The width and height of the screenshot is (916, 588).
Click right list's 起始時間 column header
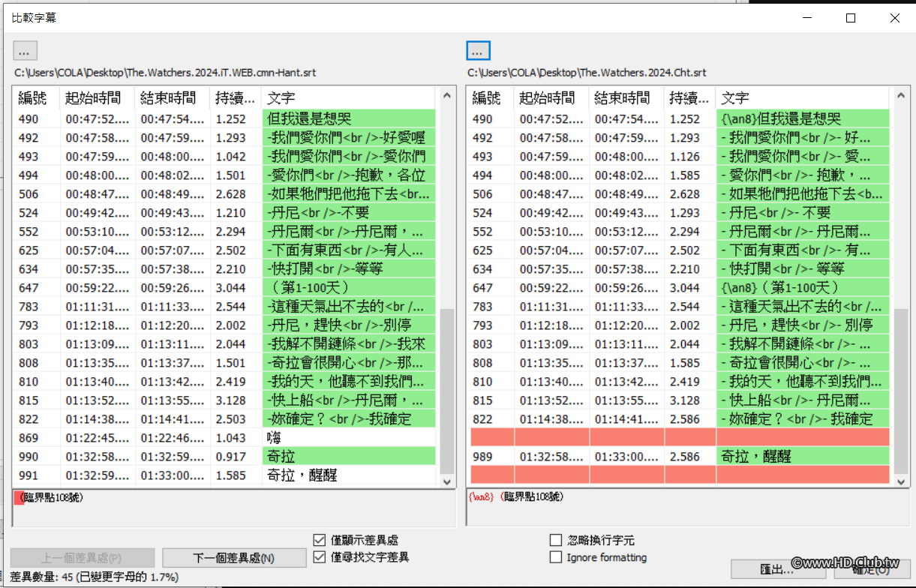551,97
